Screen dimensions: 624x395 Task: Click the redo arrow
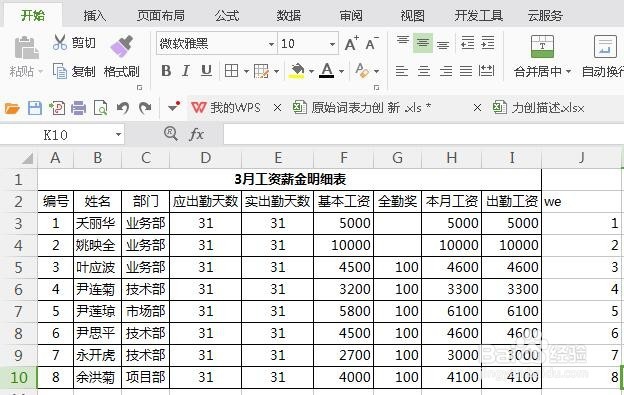[145, 108]
